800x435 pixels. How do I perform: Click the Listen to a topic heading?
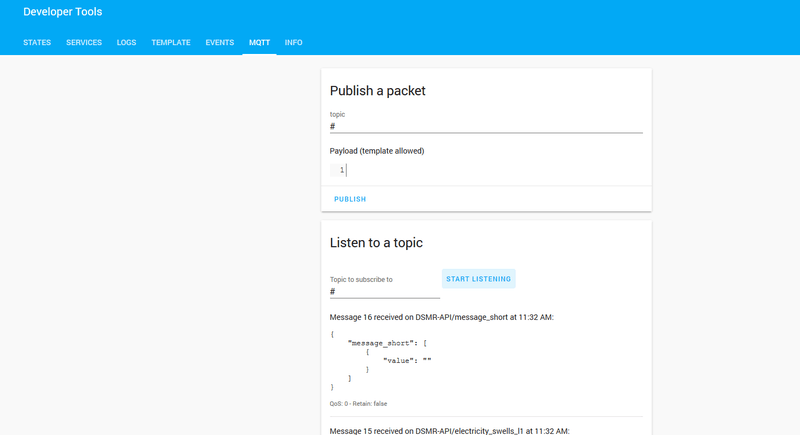pyautogui.click(x=376, y=243)
